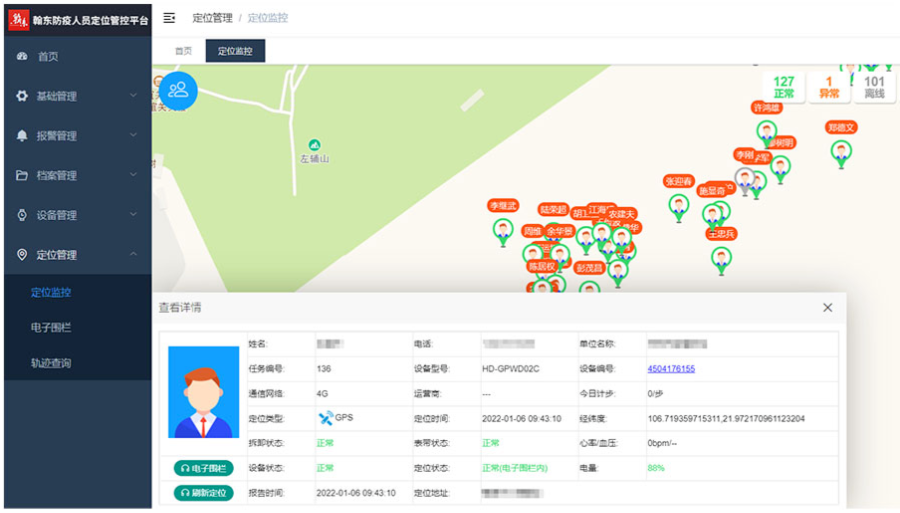
Task: Click the folder icon for 档案管理
Action: pyautogui.click(x=22, y=175)
